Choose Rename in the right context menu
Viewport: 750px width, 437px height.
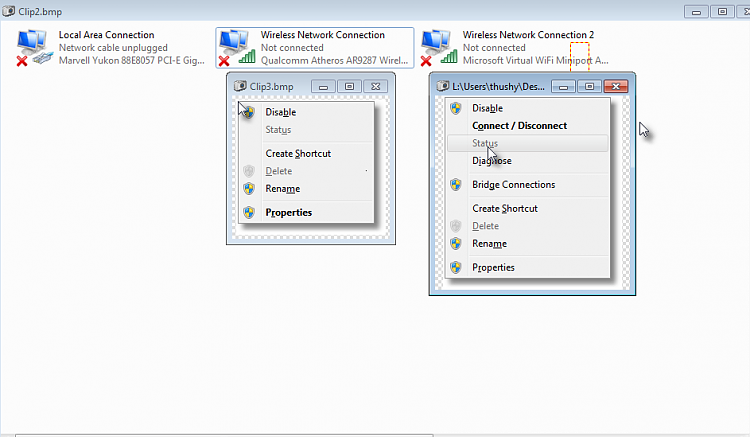[x=489, y=243]
